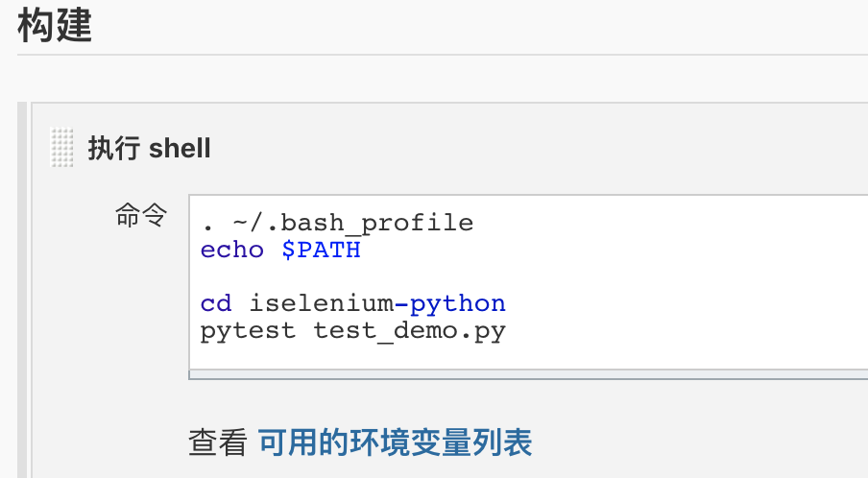The width and height of the screenshot is (868, 478).
Task: Click the empty line above cd command
Action: [528, 277]
